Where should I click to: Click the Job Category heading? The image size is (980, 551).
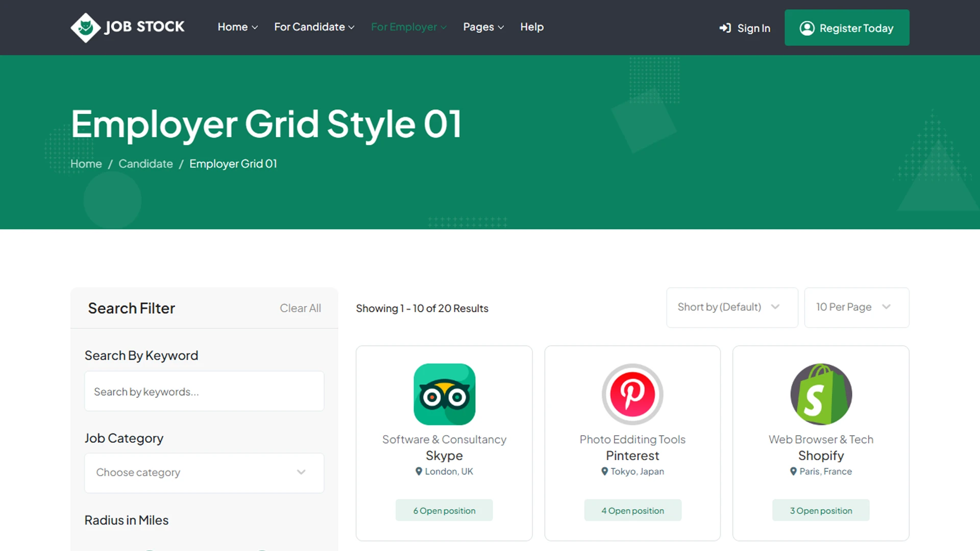(x=124, y=438)
